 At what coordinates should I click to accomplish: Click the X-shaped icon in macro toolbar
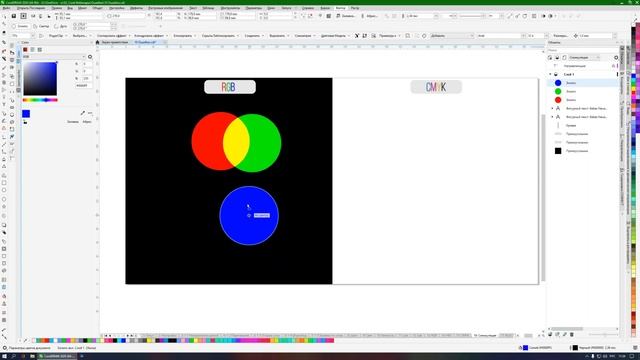pos(357,36)
